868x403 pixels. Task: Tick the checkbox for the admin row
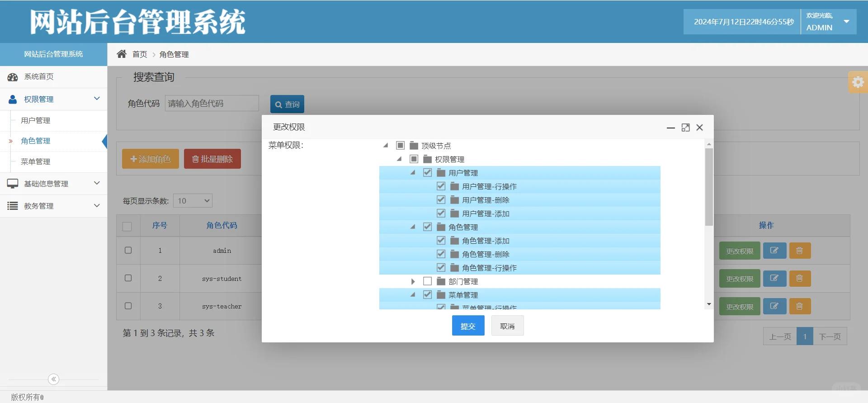coord(128,250)
